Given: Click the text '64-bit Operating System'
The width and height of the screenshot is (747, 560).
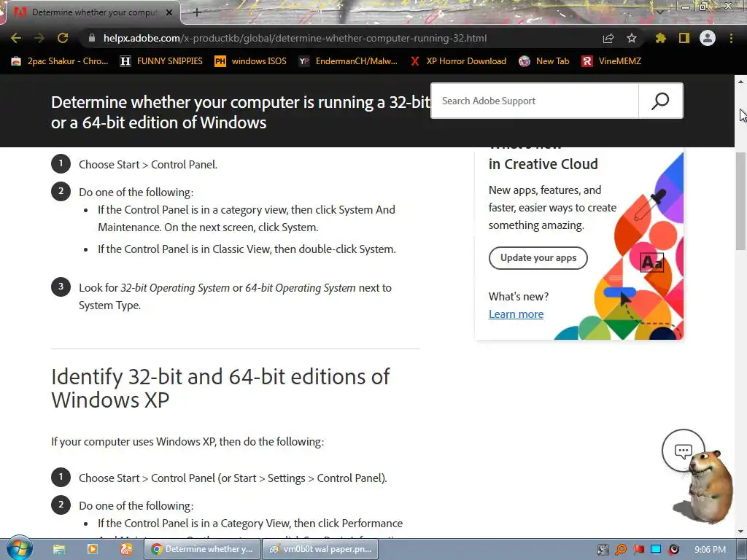Looking at the screenshot, I should 300,288.
